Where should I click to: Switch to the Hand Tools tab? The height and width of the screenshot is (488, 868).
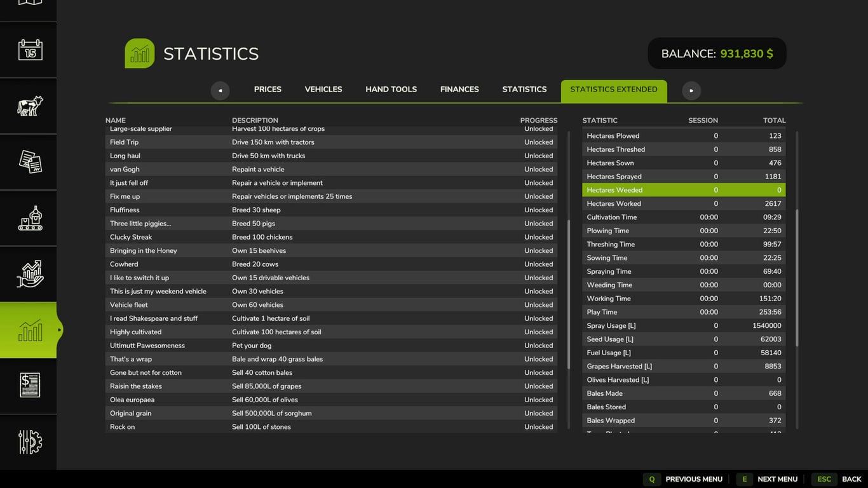391,90
